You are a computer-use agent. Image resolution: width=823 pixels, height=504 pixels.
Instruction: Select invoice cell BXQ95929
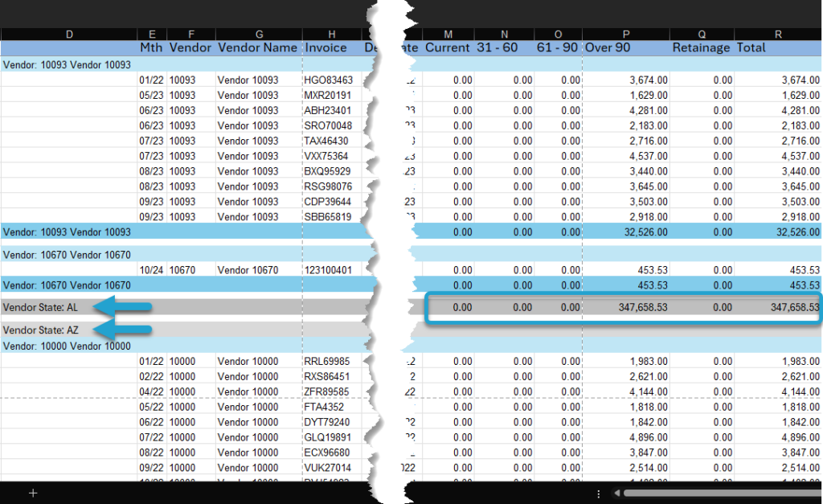(332, 172)
